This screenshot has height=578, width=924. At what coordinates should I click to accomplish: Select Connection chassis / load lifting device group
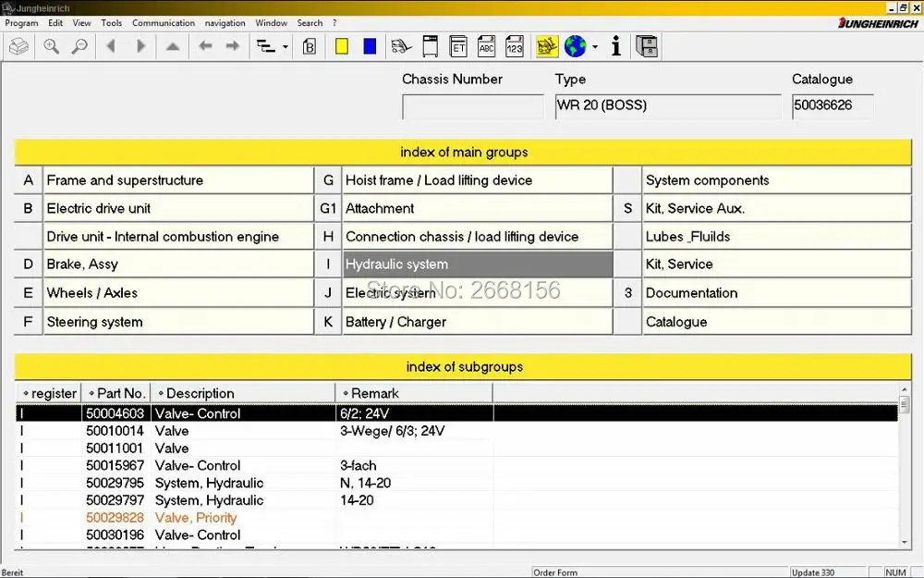(x=478, y=237)
